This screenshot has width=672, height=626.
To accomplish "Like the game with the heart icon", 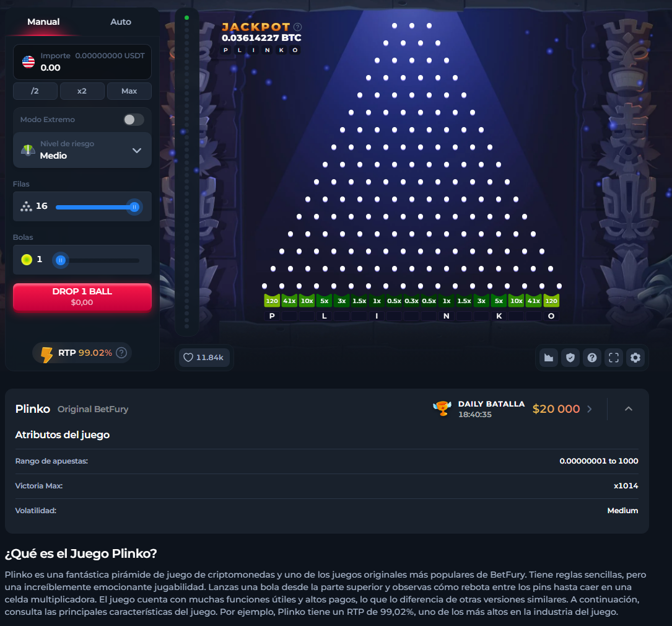I will coord(204,358).
